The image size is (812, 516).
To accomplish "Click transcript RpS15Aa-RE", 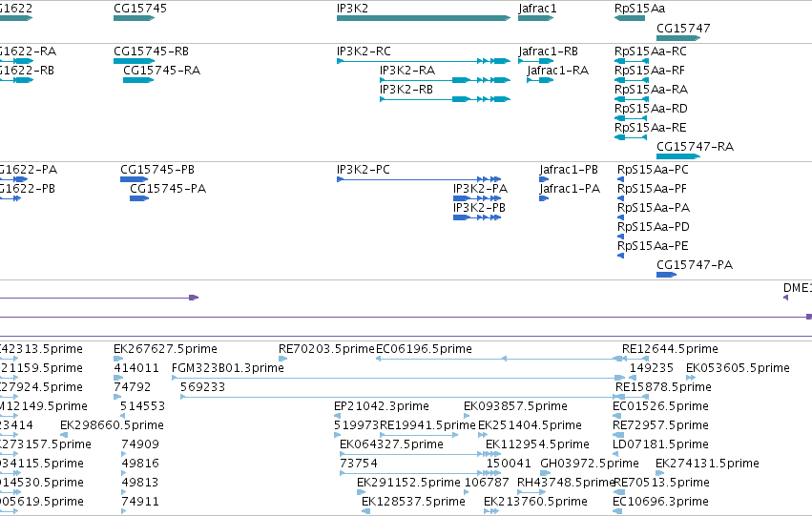I will click(651, 128).
